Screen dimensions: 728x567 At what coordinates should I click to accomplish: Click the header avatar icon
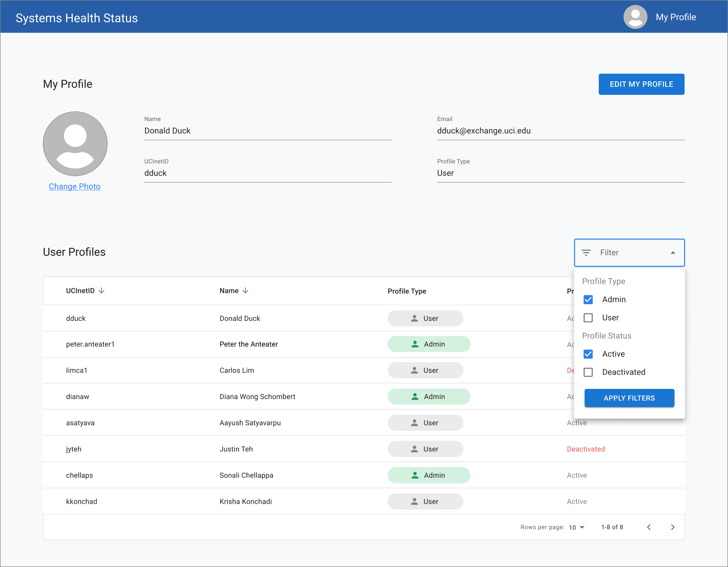pyautogui.click(x=635, y=17)
